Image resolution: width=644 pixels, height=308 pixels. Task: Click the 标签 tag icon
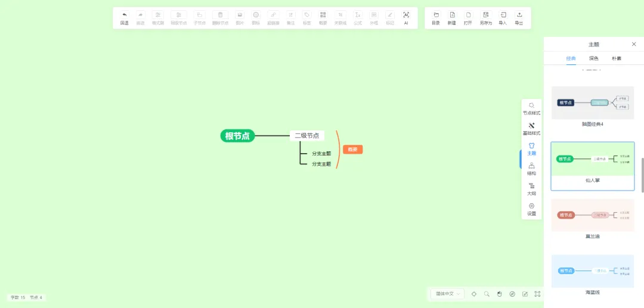[x=307, y=15]
